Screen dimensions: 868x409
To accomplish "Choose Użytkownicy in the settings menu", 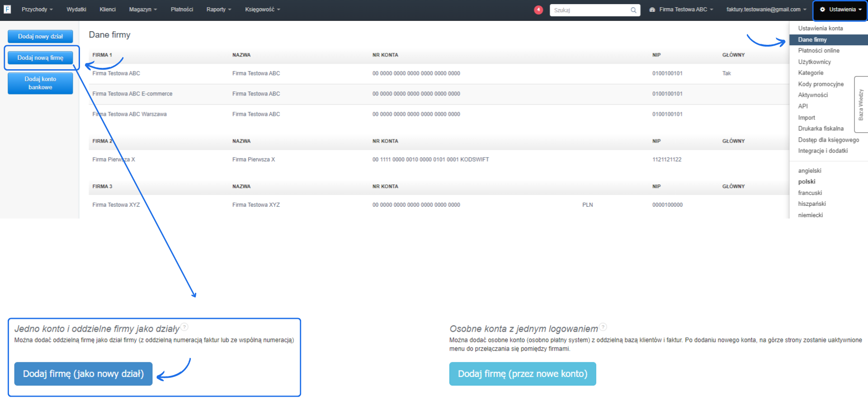I will [814, 62].
